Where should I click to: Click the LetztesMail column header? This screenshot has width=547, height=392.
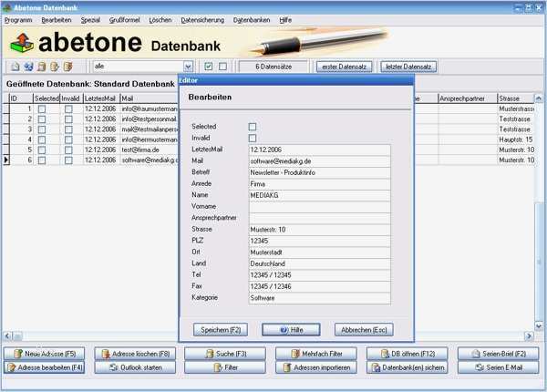pos(101,98)
